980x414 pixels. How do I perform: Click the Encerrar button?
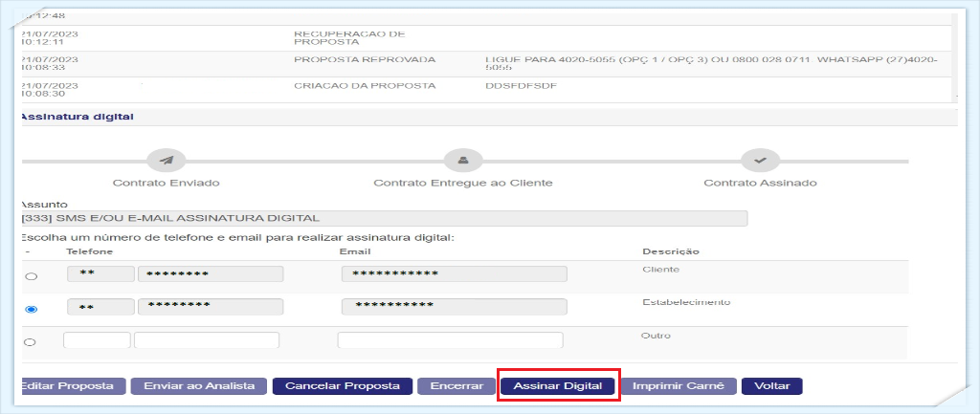coord(457,386)
